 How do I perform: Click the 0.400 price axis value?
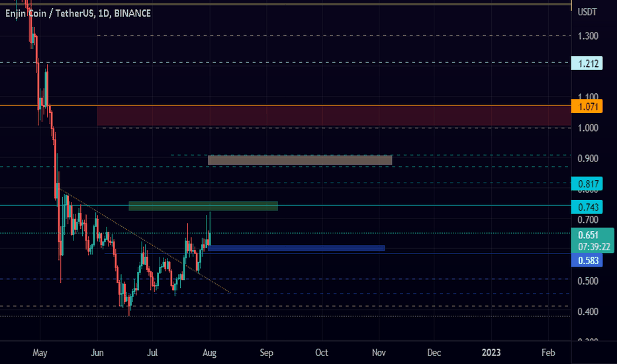pyautogui.click(x=588, y=312)
